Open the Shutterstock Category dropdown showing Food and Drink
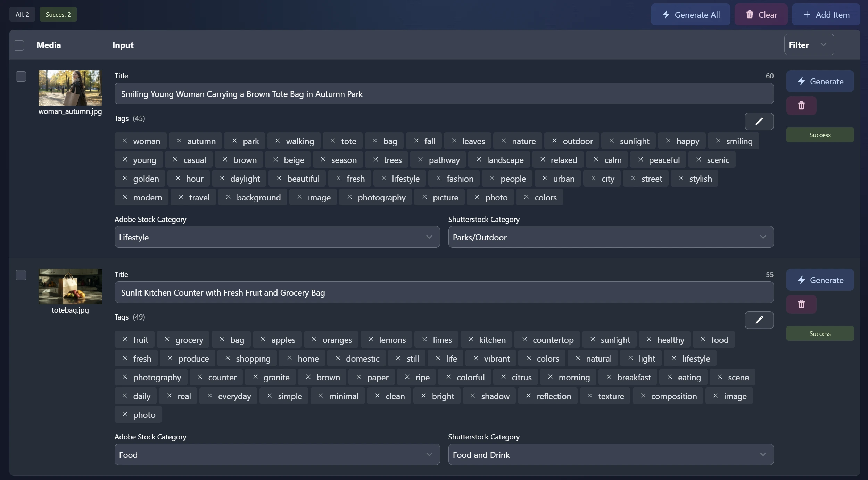Image resolution: width=868 pixels, height=480 pixels. pyautogui.click(x=610, y=454)
